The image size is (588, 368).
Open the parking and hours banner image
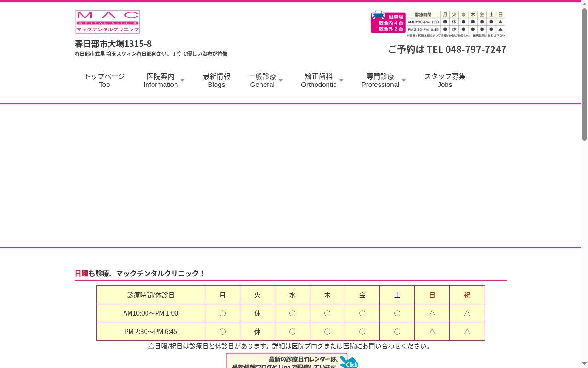click(x=438, y=23)
